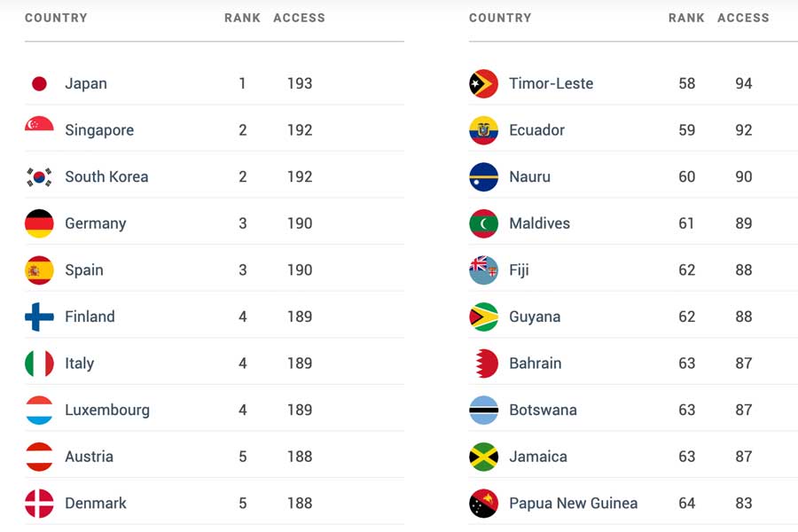Viewport: 798px width, 532px height.
Task: Select the Jamaica flag icon
Action: 483,457
